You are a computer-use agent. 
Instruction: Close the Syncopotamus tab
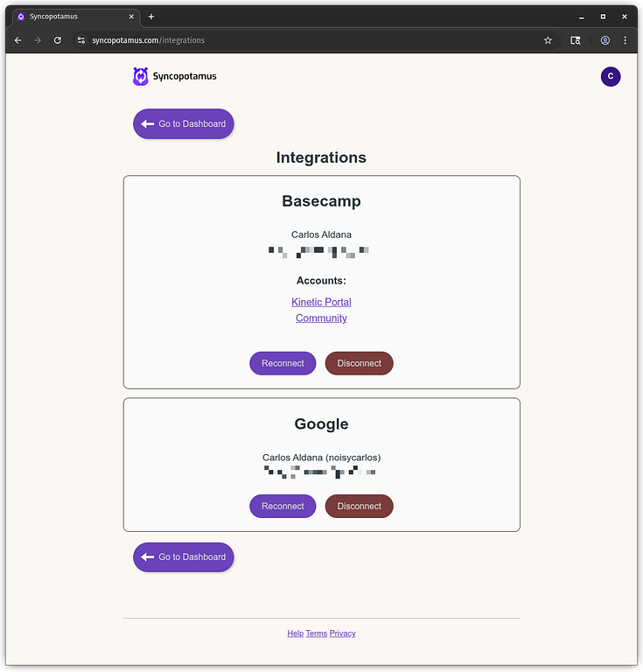tap(131, 17)
